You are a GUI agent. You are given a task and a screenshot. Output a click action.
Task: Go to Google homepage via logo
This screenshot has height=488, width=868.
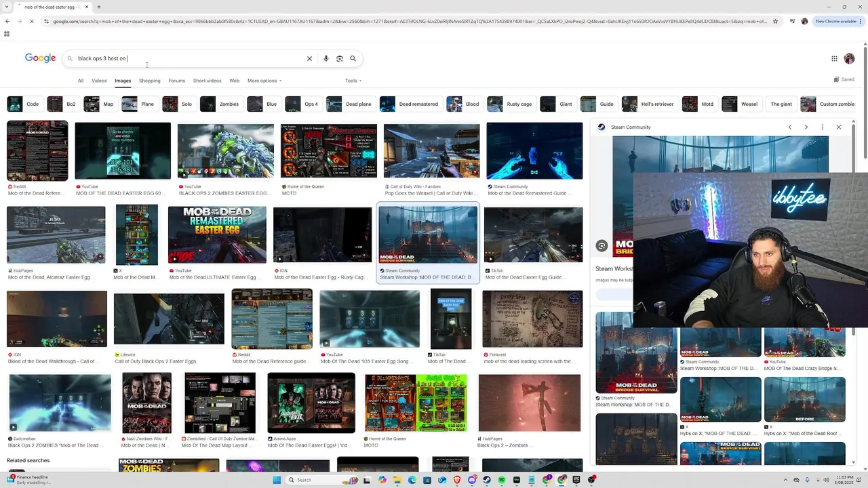click(x=40, y=58)
